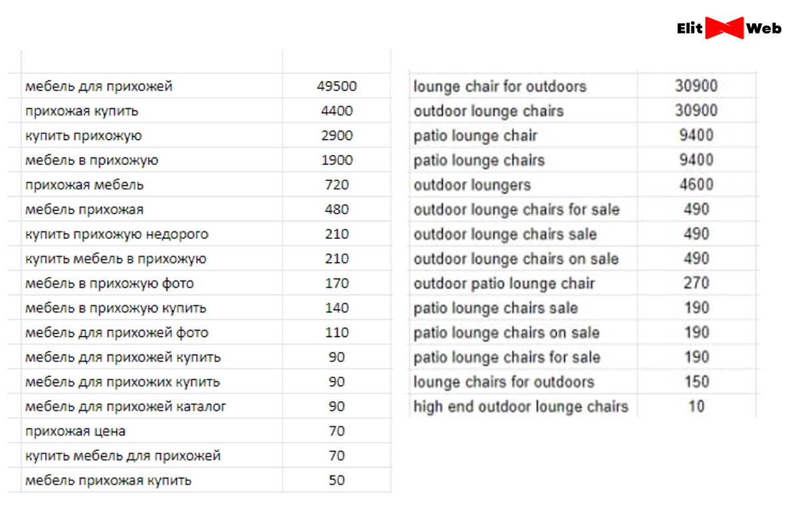The image size is (798, 532).
Task: Click the cell 'lounge chairs for outdoors'
Action: tap(523, 382)
